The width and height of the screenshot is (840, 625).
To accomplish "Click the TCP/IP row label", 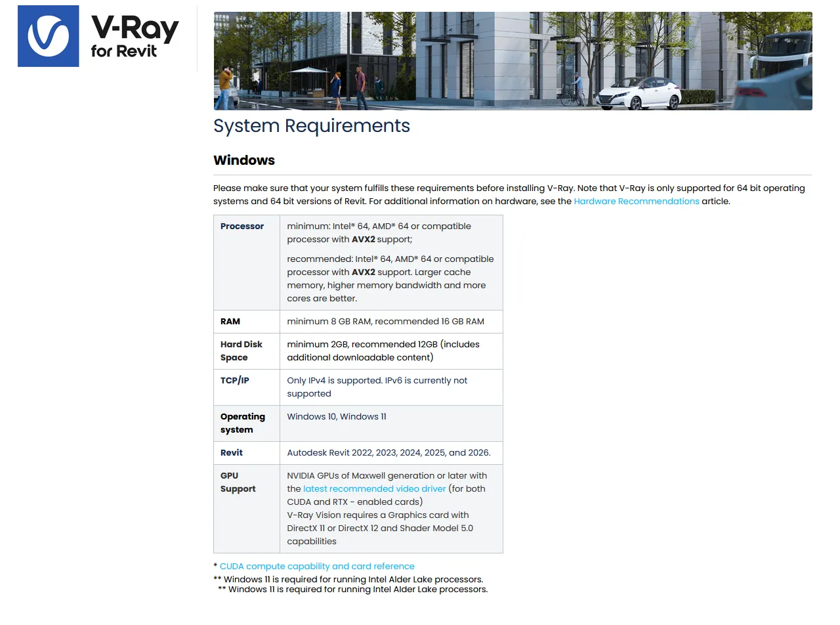I will pos(234,379).
